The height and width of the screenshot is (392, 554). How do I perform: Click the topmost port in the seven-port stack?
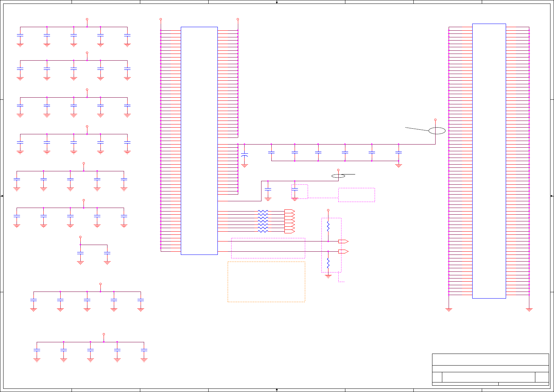290,212
